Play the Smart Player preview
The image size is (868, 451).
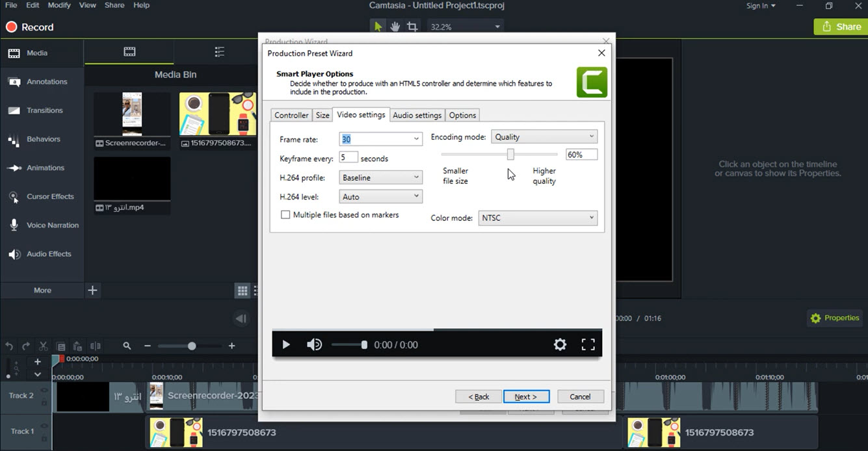(286, 345)
